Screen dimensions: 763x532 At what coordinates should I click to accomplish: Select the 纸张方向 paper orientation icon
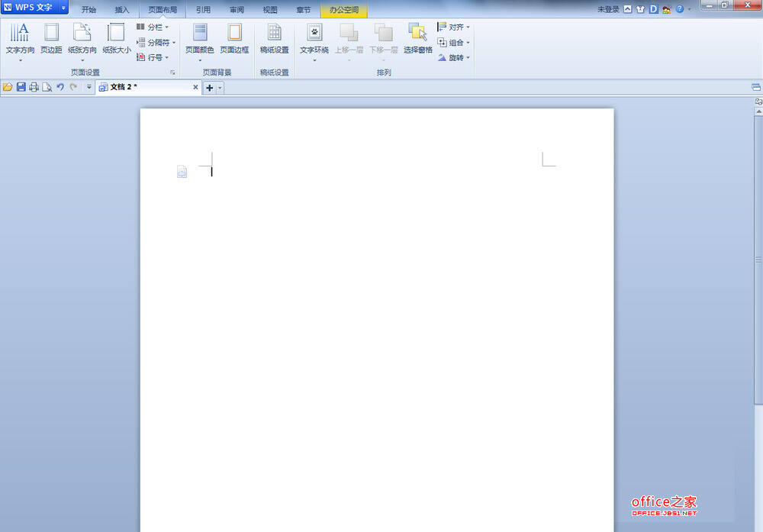(x=82, y=41)
